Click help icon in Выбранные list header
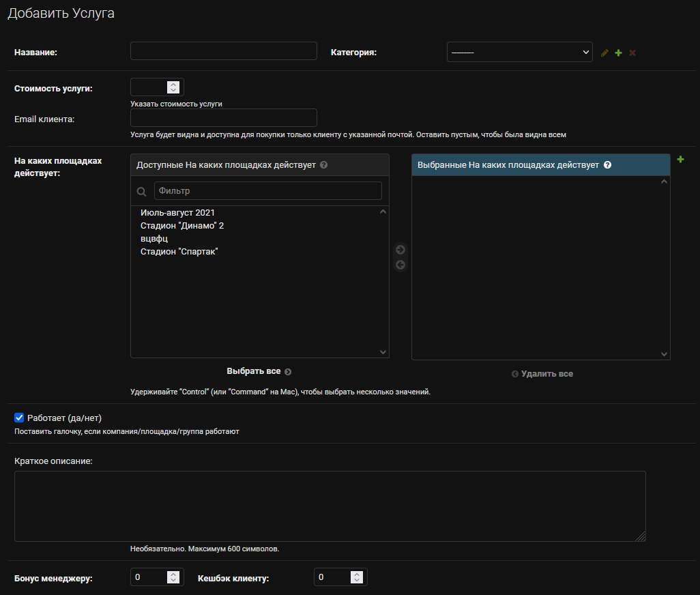 coord(607,165)
